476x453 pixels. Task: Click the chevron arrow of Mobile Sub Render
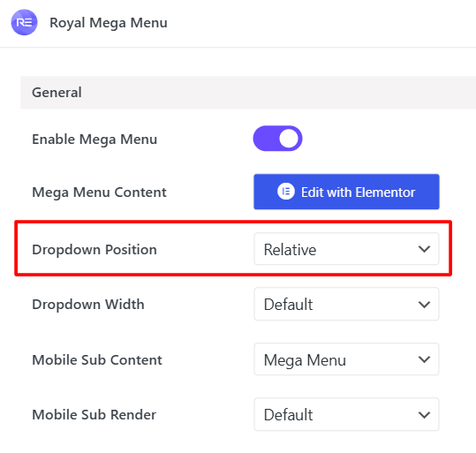click(x=424, y=415)
